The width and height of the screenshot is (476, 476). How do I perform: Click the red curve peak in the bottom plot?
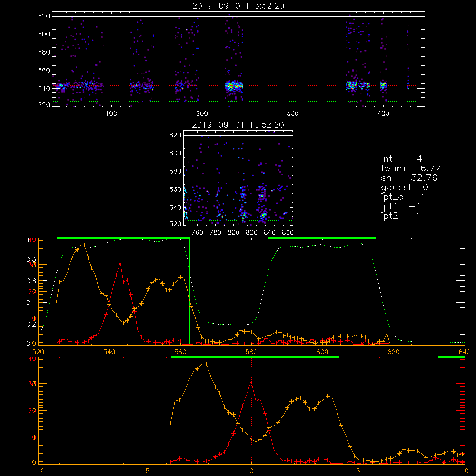(251, 381)
